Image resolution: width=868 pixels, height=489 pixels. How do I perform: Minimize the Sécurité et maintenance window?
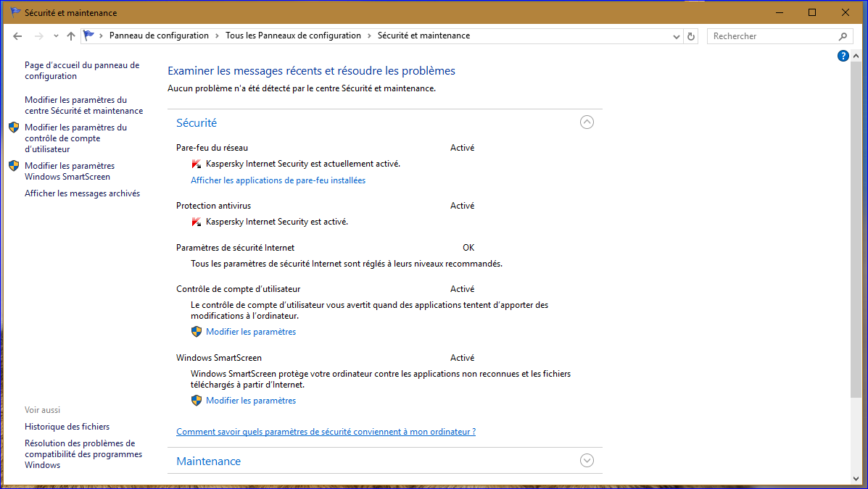(780, 12)
